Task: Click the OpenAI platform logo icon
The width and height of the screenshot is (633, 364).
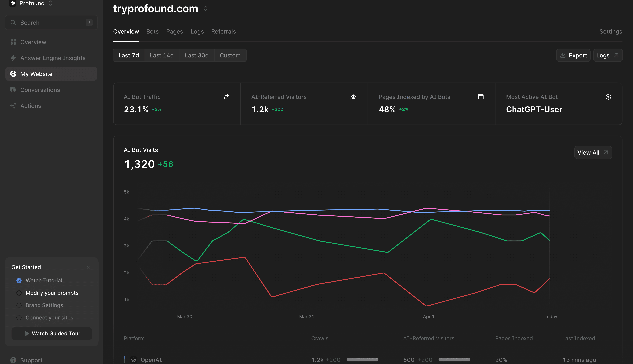Action: coord(134,360)
